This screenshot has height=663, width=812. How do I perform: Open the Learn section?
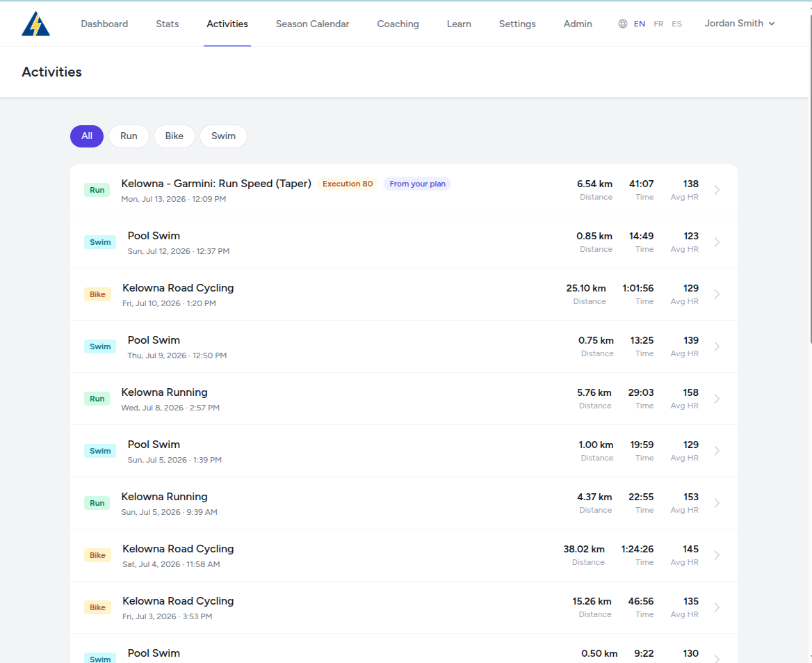pyautogui.click(x=459, y=24)
